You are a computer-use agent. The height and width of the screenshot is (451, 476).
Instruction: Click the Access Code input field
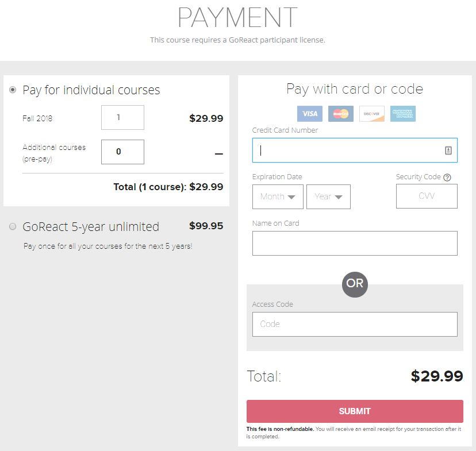[355, 324]
